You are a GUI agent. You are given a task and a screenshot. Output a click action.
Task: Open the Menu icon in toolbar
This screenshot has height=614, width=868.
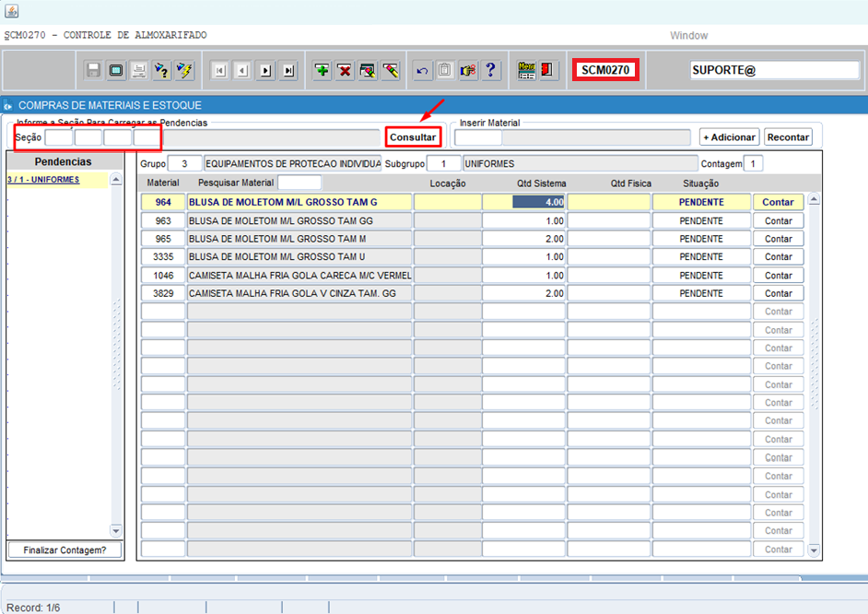(526, 70)
